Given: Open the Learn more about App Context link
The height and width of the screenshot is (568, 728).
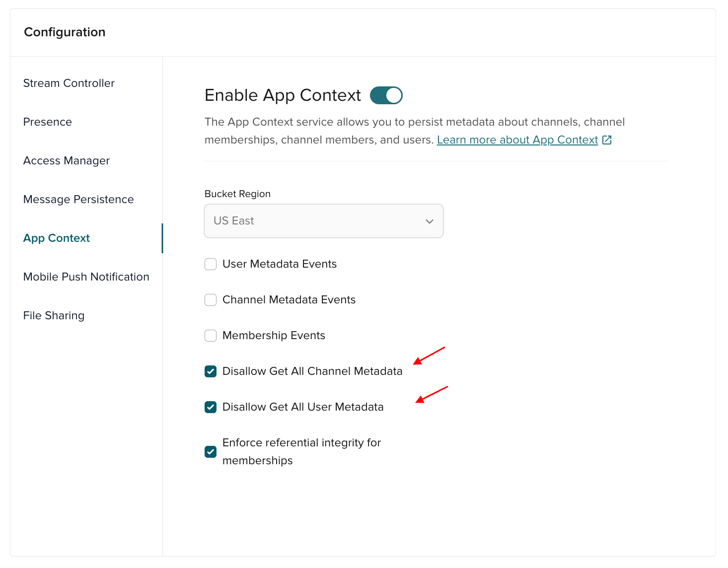Looking at the screenshot, I should [517, 140].
